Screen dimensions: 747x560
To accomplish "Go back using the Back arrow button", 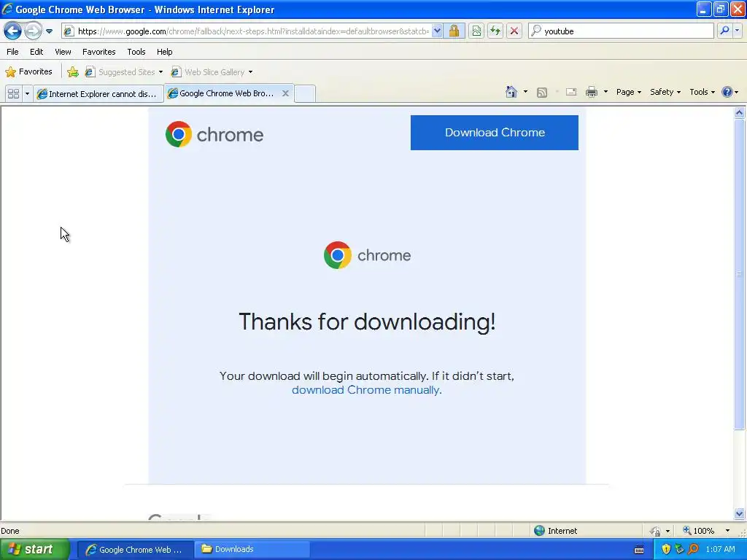I will (x=13, y=31).
